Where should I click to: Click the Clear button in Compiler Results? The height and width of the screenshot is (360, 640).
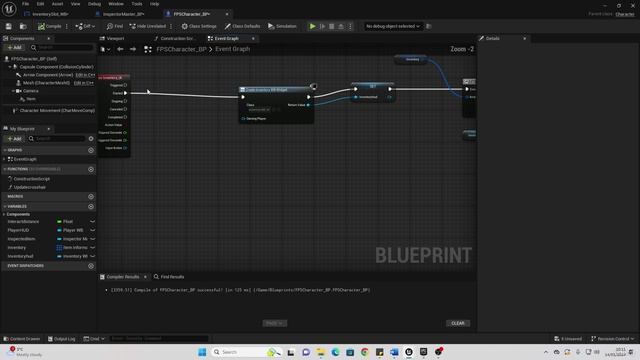pyautogui.click(x=458, y=323)
